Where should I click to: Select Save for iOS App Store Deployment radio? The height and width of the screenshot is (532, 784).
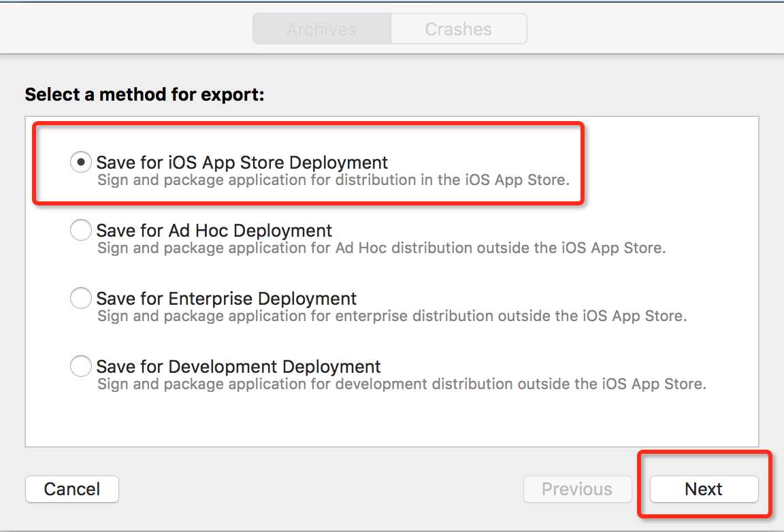[80, 163]
